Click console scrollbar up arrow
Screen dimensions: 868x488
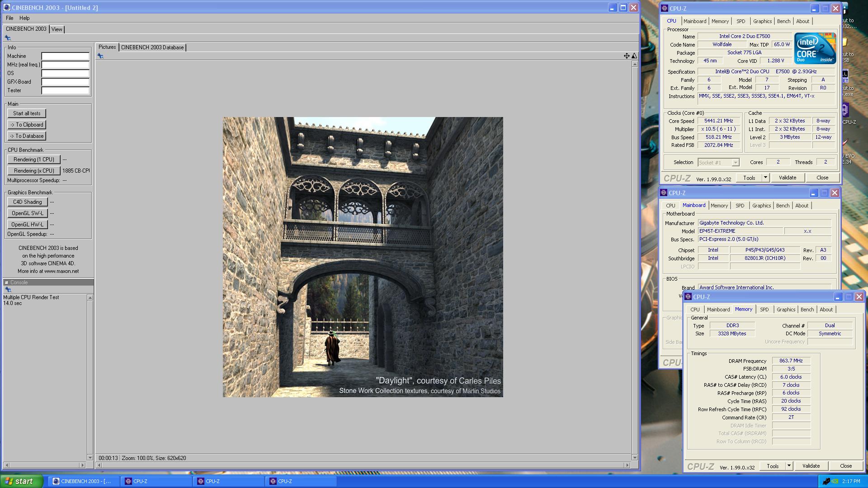pos(90,298)
